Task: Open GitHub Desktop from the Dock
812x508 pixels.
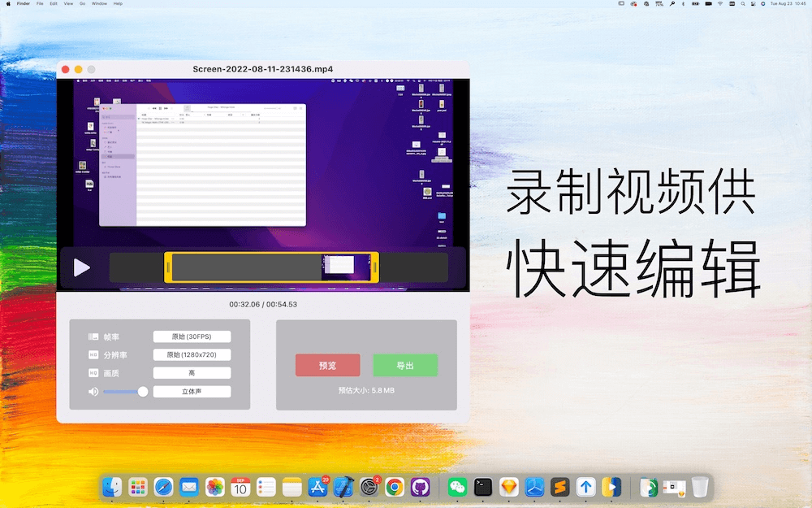Action: pyautogui.click(x=421, y=488)
